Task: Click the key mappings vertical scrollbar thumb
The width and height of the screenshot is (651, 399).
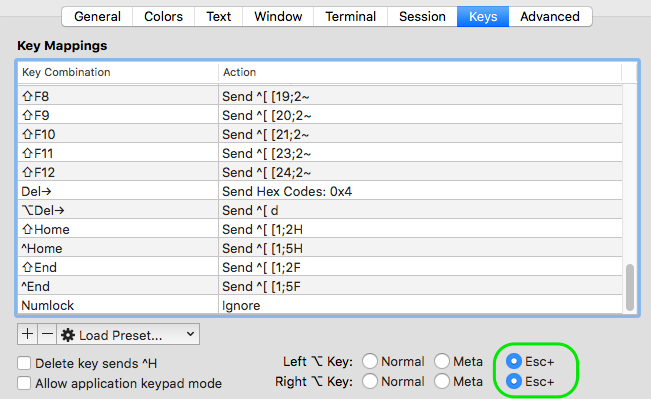Action: click(x=630, y=287)
